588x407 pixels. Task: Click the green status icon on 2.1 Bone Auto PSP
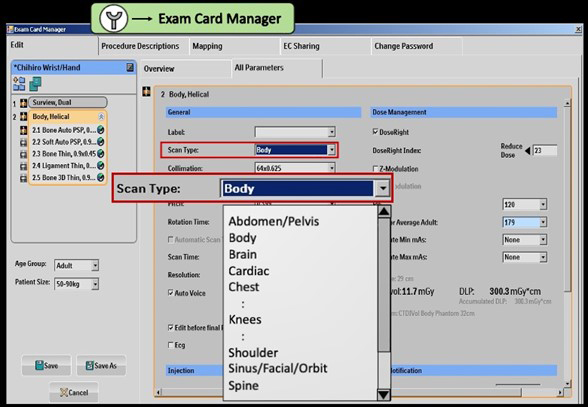[100, 130]
